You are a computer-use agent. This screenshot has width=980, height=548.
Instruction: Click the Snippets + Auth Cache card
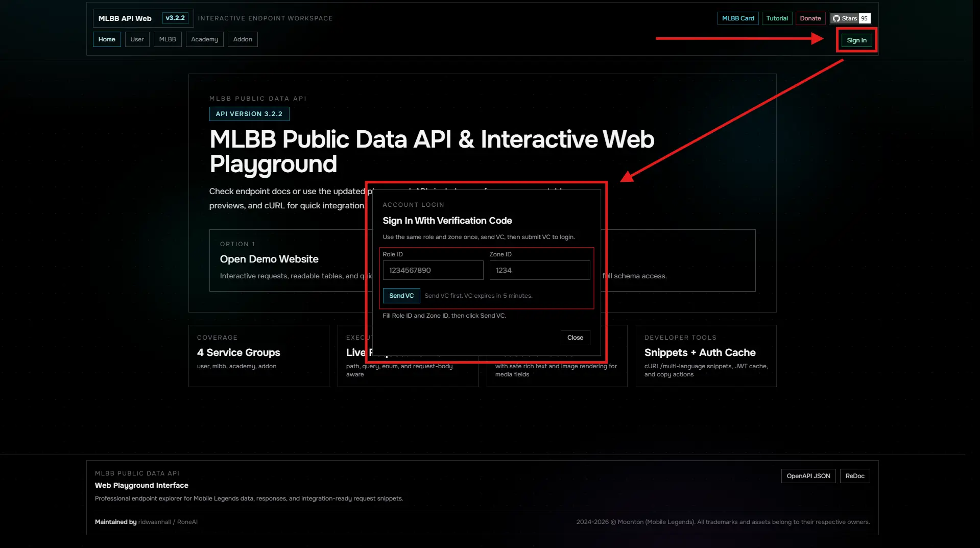pos(706,356)
